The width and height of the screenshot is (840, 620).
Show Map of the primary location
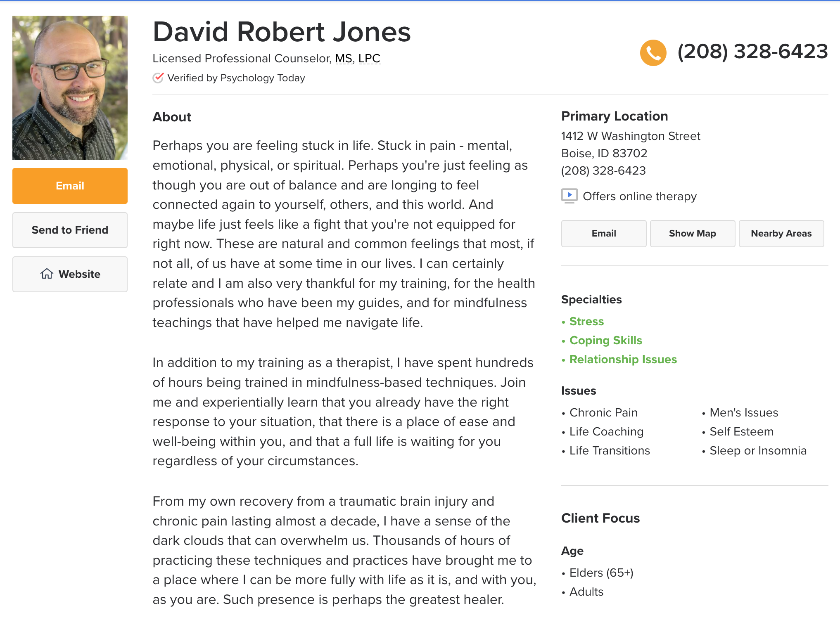[x=693, y=234]
